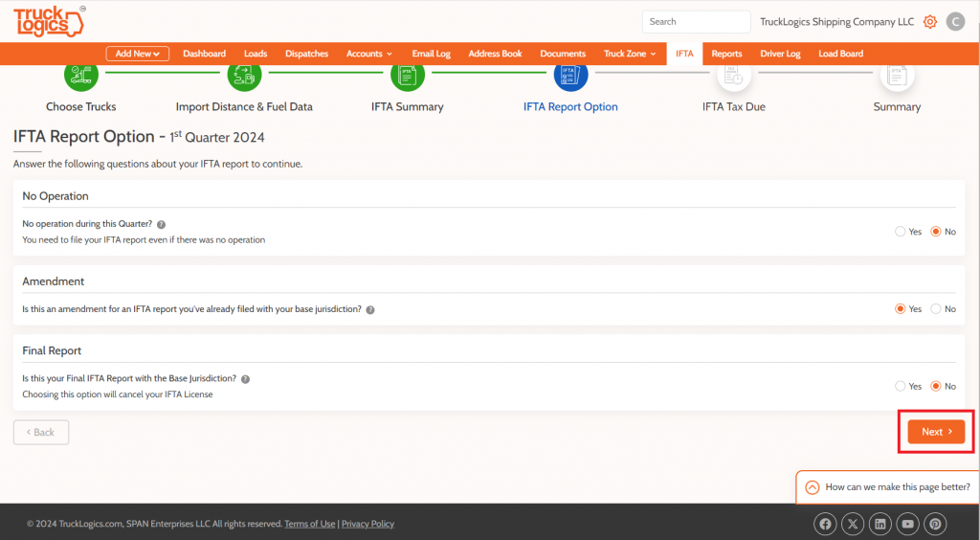Select Yes for Final Report
The image size is (980, 540).
pos(900,386)
